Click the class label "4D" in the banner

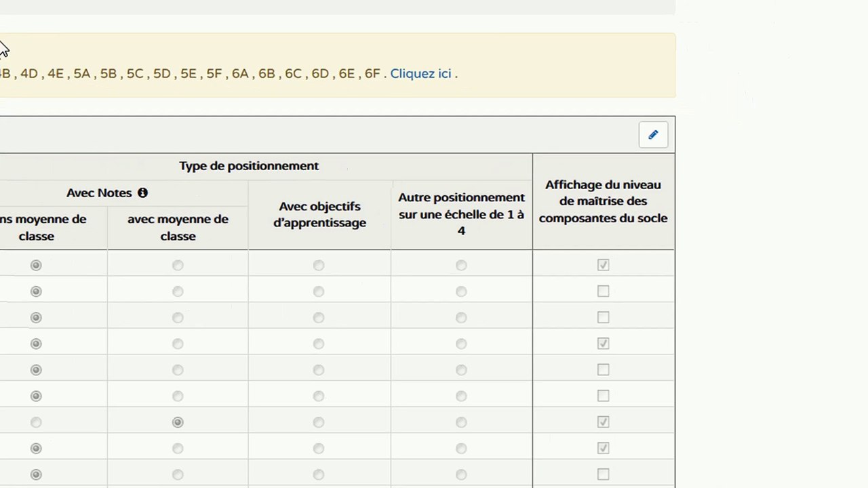(x=29, y=73)
